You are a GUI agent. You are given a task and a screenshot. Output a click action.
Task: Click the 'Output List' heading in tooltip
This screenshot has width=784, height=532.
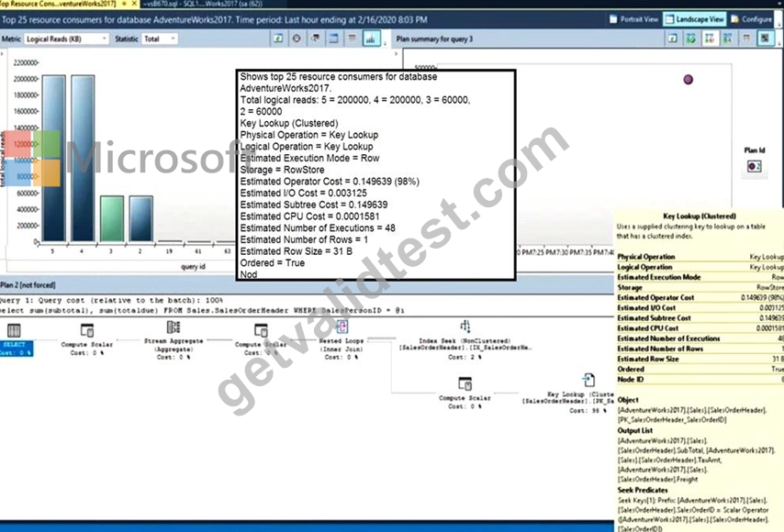click(x=635, y=430)
